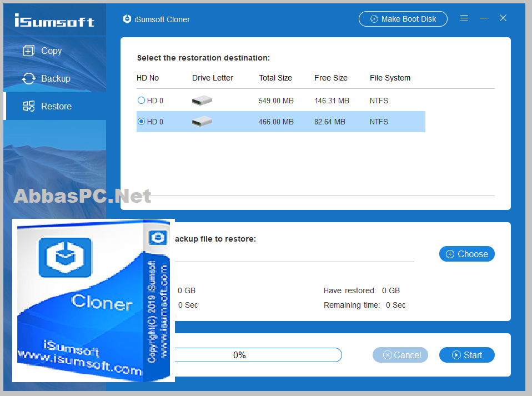The width and height of the screenshot is (532, 396).
Task: Click the x icon in Cancel button
Action: tap(387, 355)
